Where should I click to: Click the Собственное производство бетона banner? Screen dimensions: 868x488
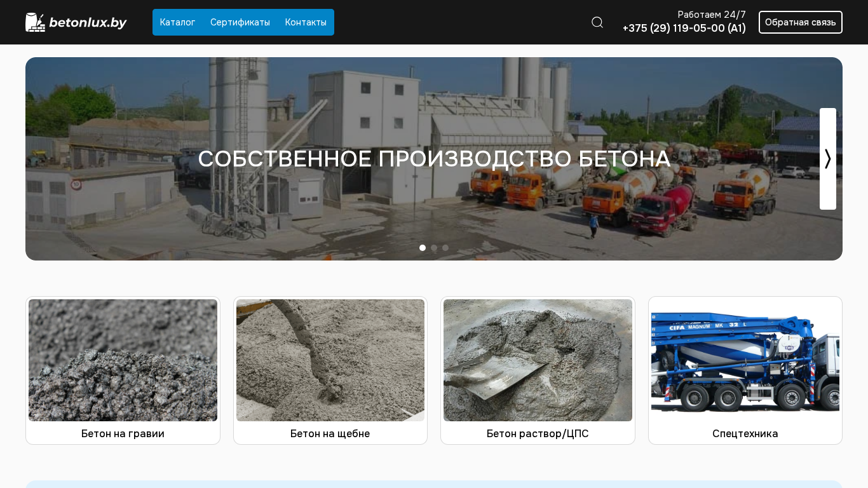click(434, 159)
